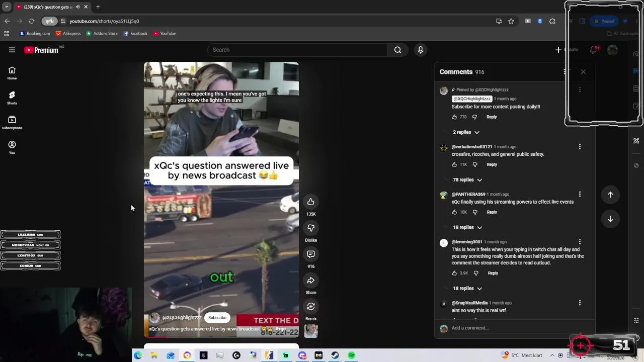Reply to lemming3001's comment
This screenshot has width=644, height=362.
click(x=493, y=273)
